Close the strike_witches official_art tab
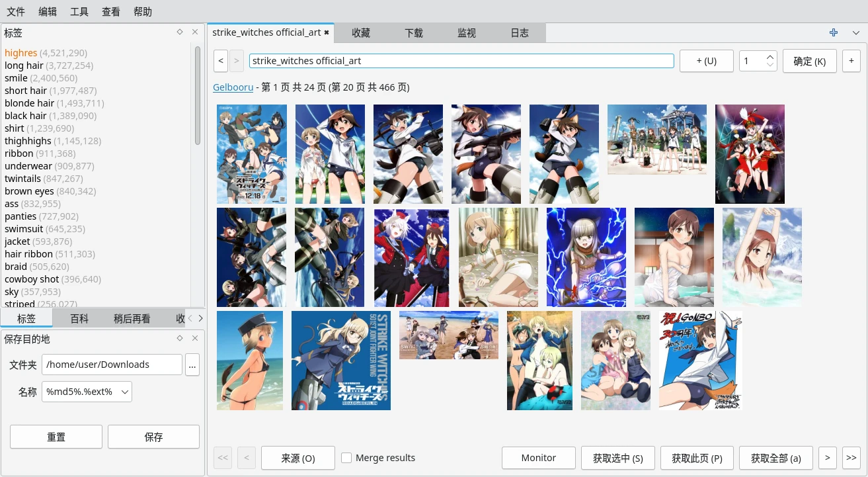Viewport: 868px width, 477px height. [x=327, y=32]
